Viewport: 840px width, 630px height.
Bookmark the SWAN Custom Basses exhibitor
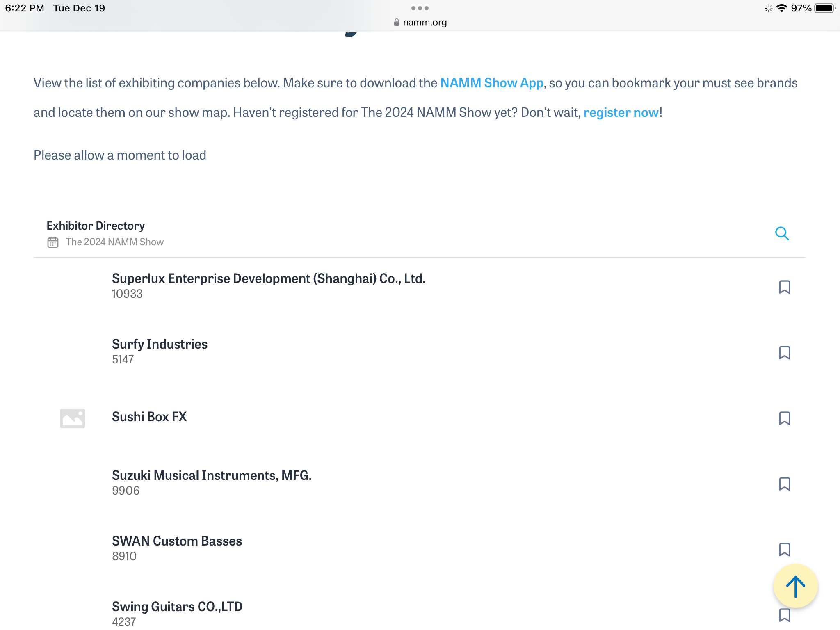[784, 550]
